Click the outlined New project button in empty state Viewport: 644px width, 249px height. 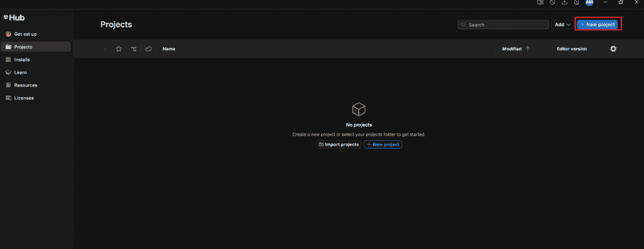(383, 145)
